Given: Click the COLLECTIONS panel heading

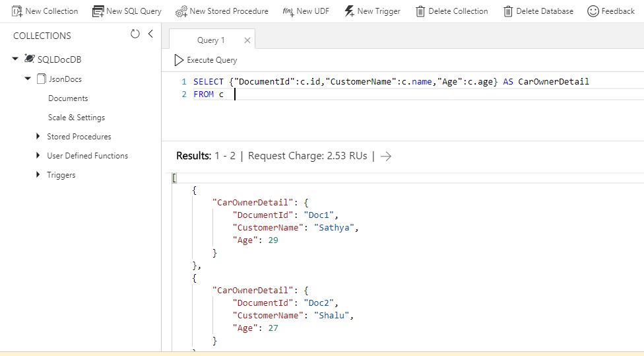Looking at the screenshot, I should coord(42,36).
